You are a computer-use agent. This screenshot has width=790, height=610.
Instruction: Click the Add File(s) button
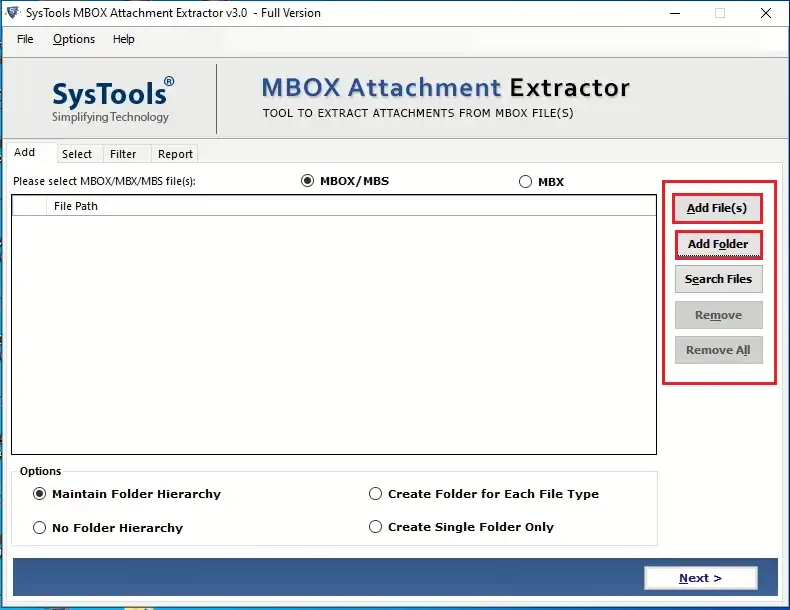tap(717, 208)
